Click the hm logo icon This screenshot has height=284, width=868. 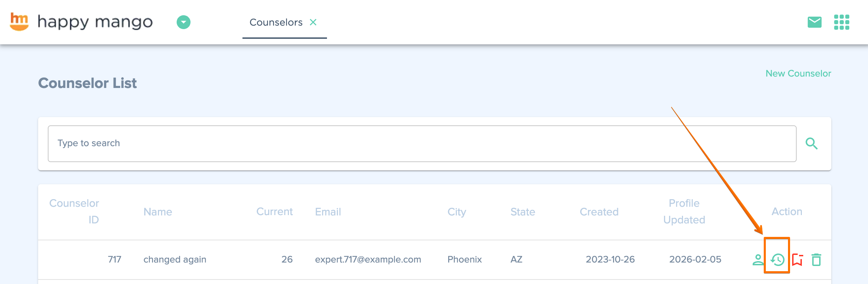point(19,21)
